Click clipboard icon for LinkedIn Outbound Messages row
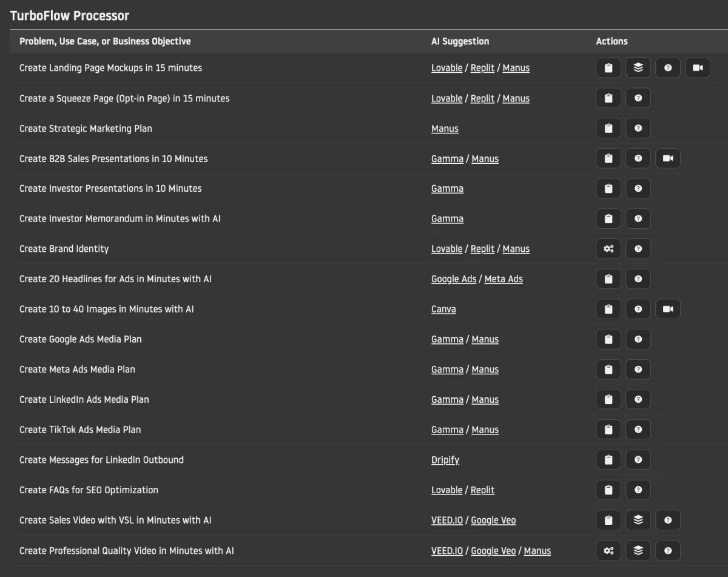This screenshot has width=728, height=577. (608, 460)
